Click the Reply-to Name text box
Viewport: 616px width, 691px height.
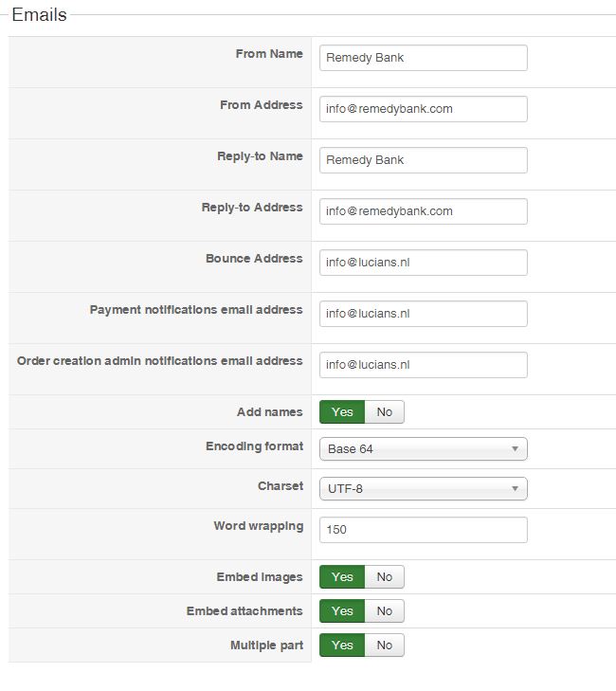423,160
